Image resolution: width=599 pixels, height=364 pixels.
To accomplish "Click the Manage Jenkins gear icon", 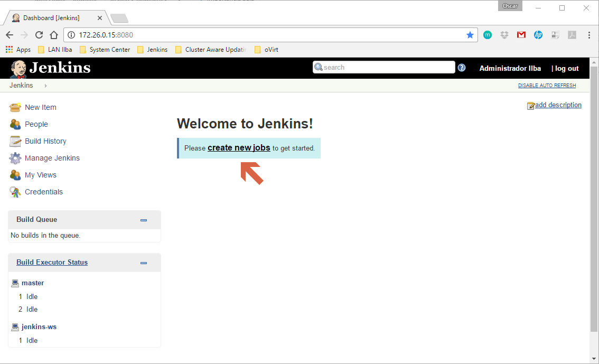I will pyautogui.click(x=15, y=158).
